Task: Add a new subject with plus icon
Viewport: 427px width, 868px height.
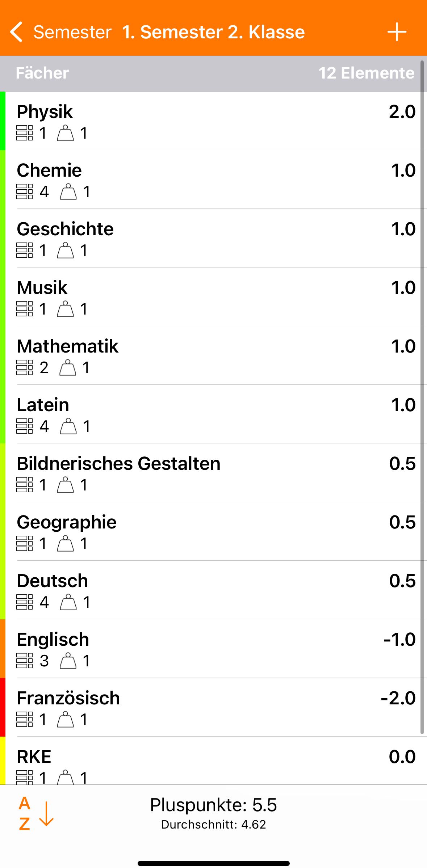Action: (x=397, y=32)
